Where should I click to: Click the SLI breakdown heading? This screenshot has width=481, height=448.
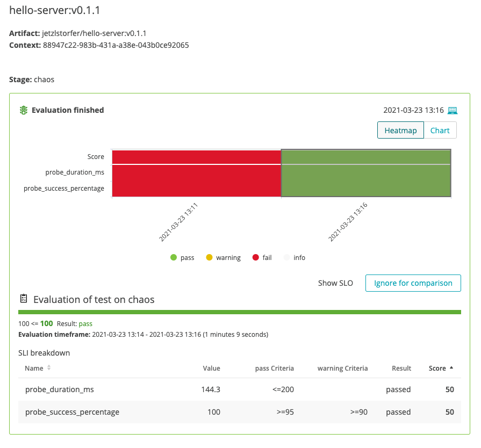pyautogui.click(x=44, y=353)
